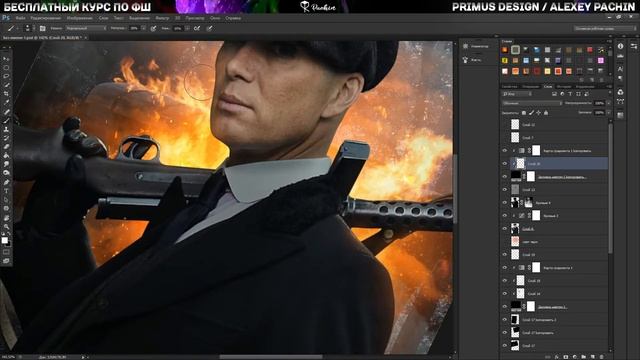Open the Файл menu

20,18
